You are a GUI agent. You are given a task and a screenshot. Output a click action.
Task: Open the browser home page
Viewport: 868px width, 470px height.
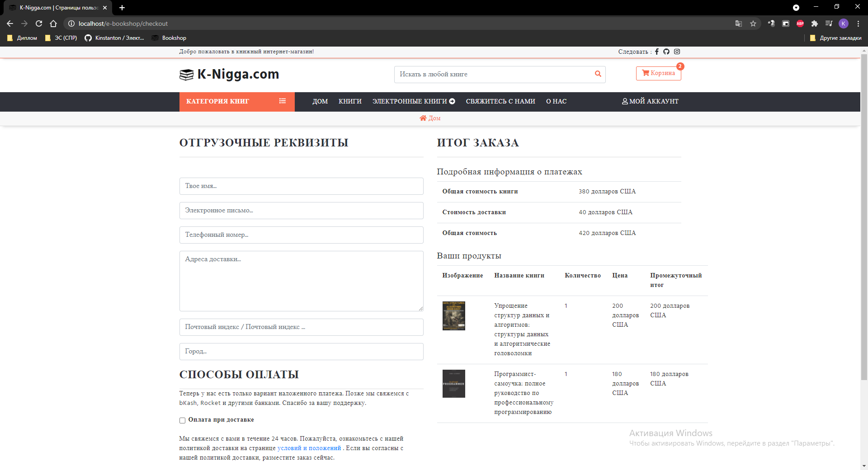[53, 23]
